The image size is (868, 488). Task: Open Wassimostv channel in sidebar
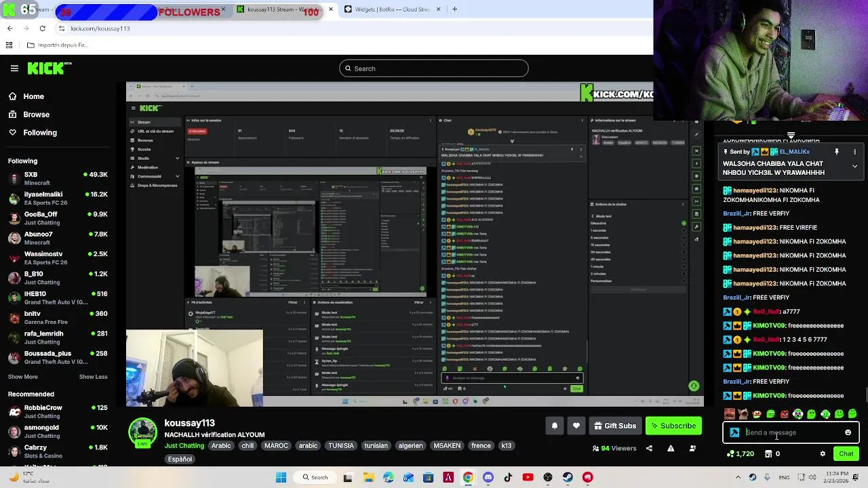(58, 258)
